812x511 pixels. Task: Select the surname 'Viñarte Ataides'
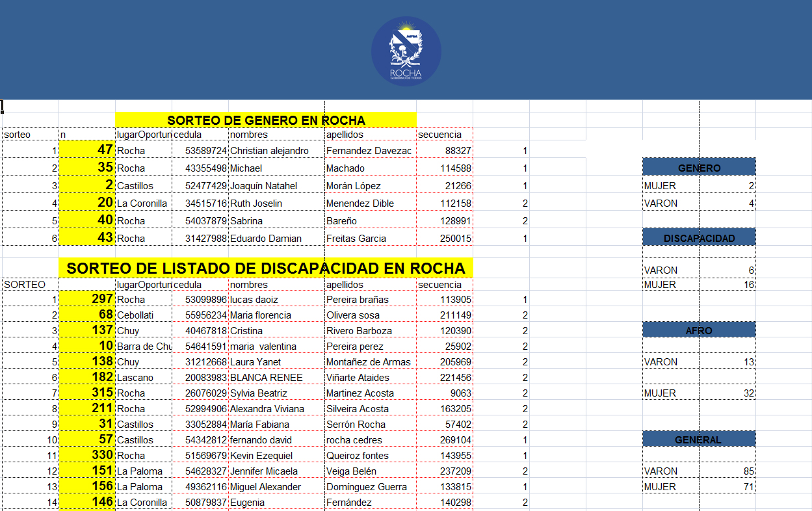point(358,377)
